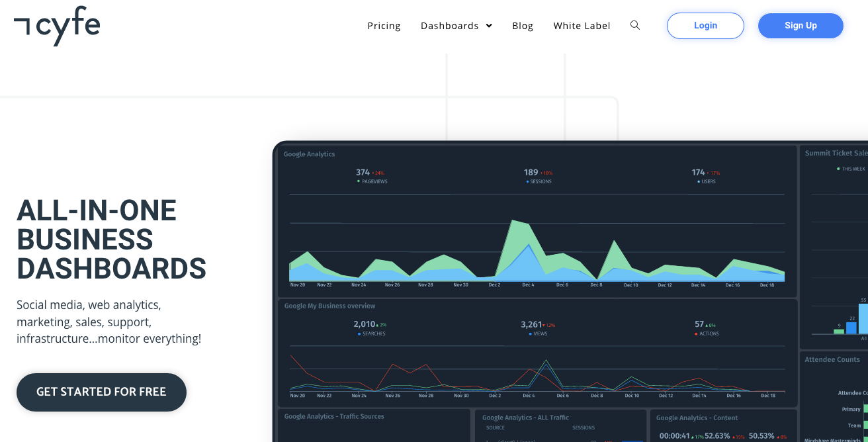Screen dimensions: 868x442
Task: Click the Sign Up button
Action: point(801,26)
